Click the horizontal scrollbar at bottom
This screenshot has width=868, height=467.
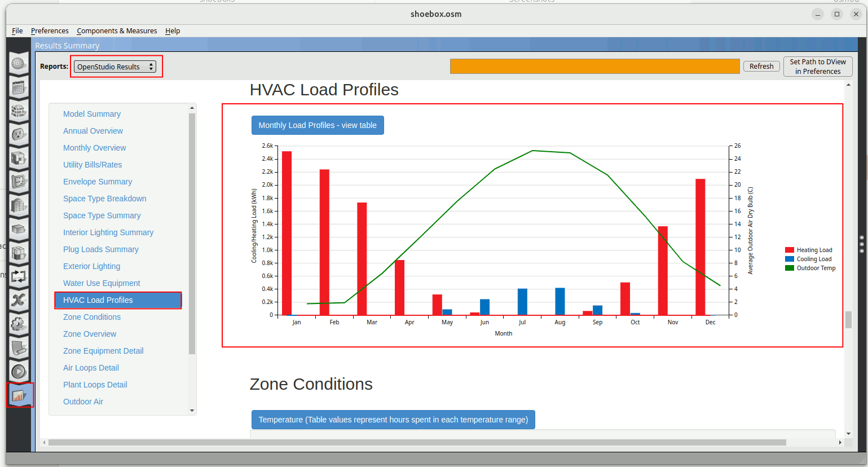[x=417, y=443]
